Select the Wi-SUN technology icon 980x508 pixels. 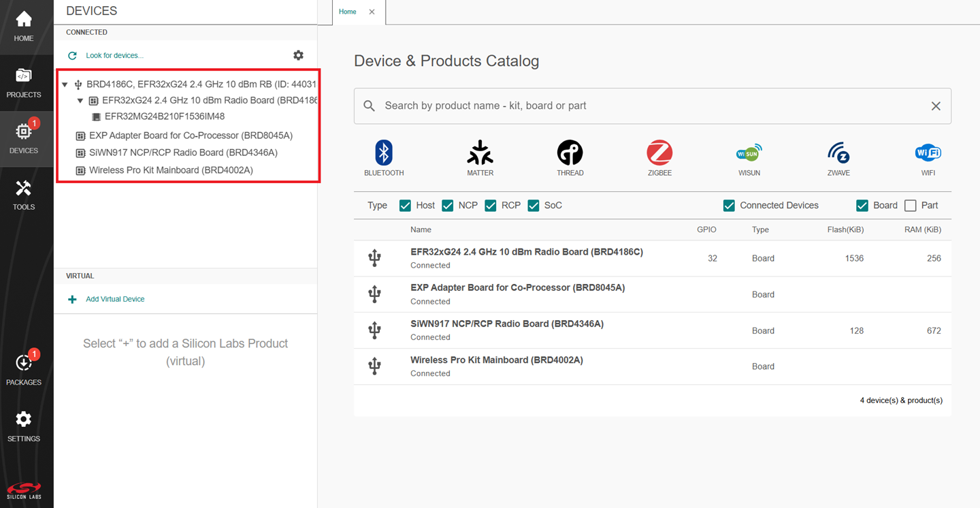(x=749, y=153)
